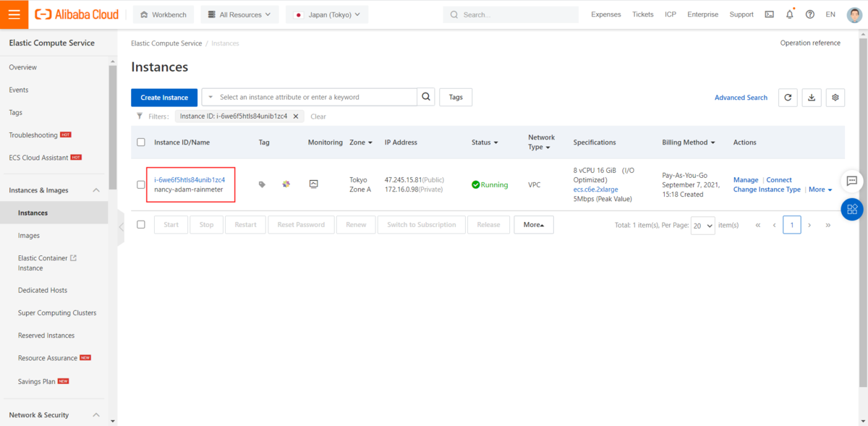Open column settings gear icon
Screen dimensions: 868x426
click(835, 98)
